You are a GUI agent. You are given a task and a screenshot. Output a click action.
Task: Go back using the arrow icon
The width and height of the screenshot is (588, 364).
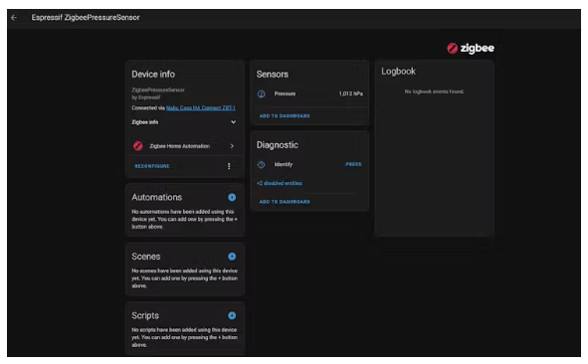(x=14, y=18)
